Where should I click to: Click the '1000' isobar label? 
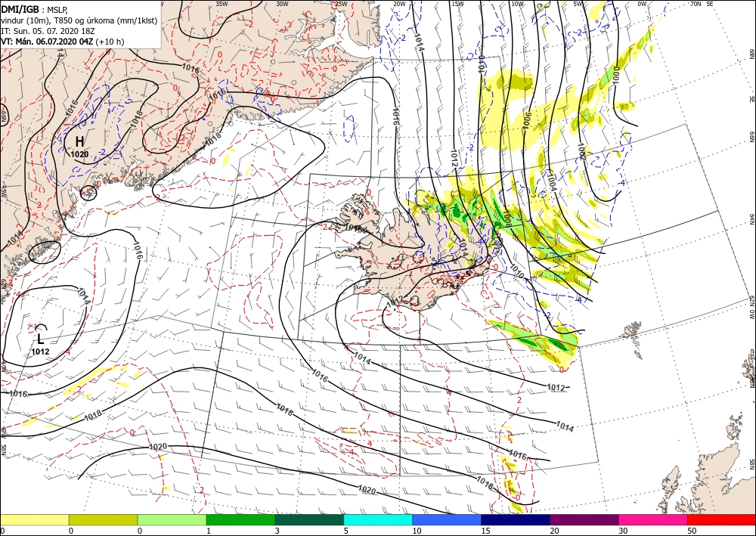(616, 76)
